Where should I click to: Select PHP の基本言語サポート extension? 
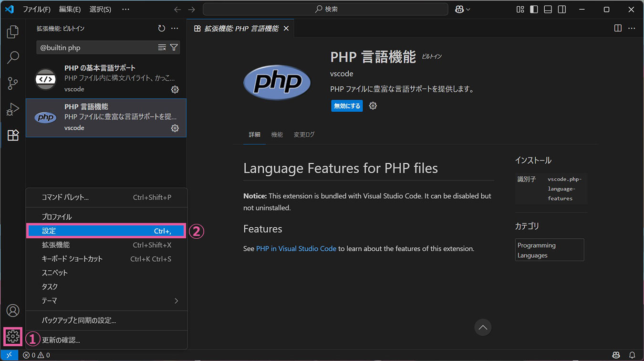tap(106, 79)
